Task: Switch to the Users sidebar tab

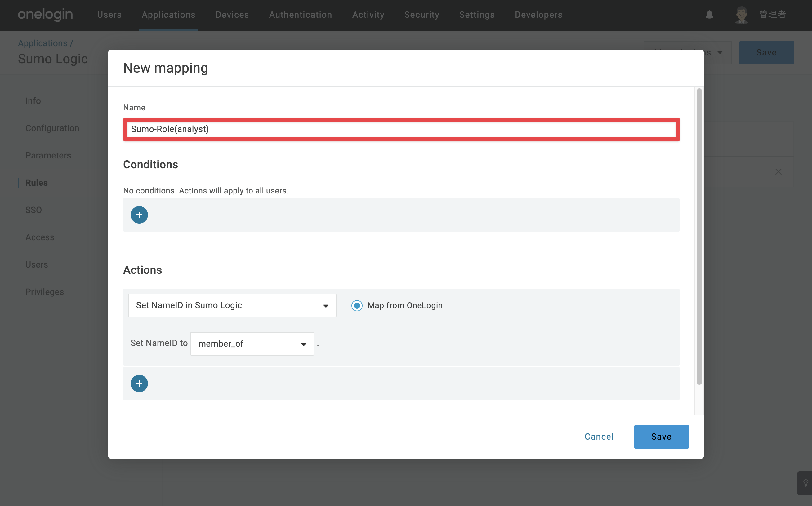Action: point(37,264)
